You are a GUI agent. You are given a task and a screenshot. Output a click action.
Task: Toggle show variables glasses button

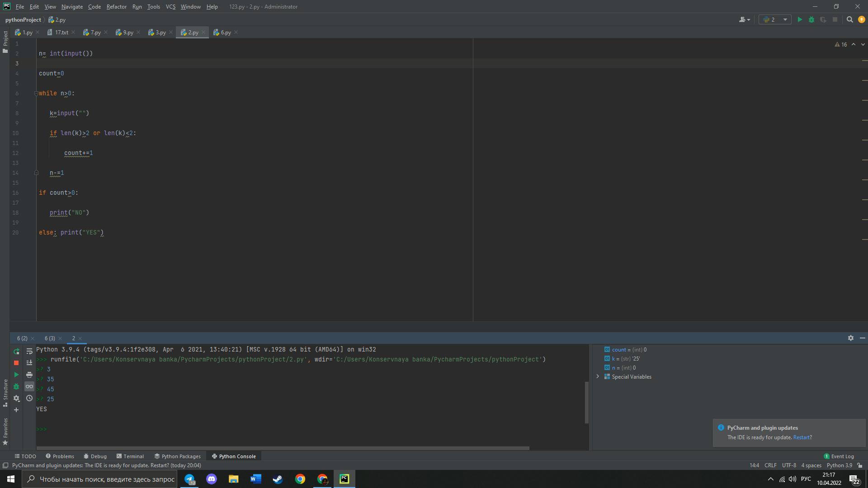[29, 387]
